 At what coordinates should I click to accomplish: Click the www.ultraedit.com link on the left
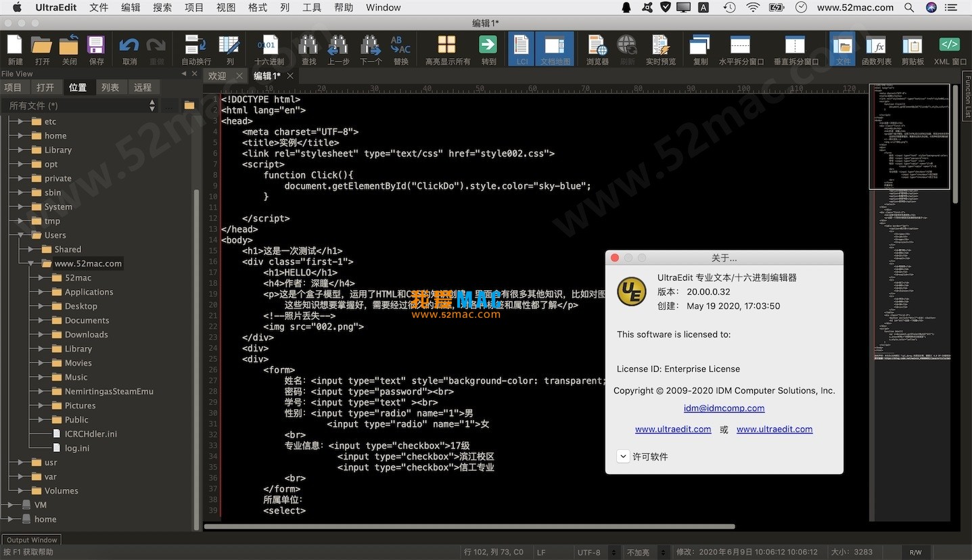673,429
